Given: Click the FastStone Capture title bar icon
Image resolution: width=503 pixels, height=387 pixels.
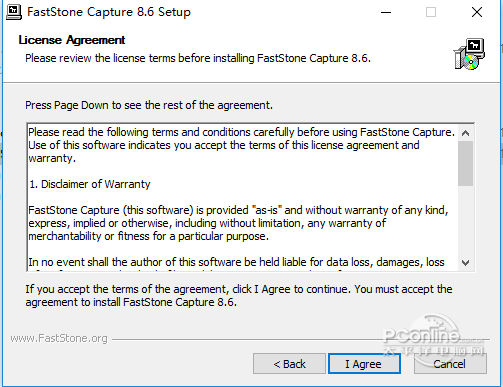Looking at the screenshot, I should pos(14,12).
